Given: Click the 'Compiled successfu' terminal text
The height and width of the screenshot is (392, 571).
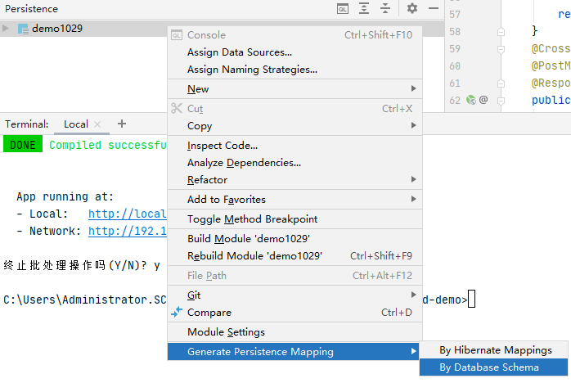Looking at the screenshot, I should point(108,145).
